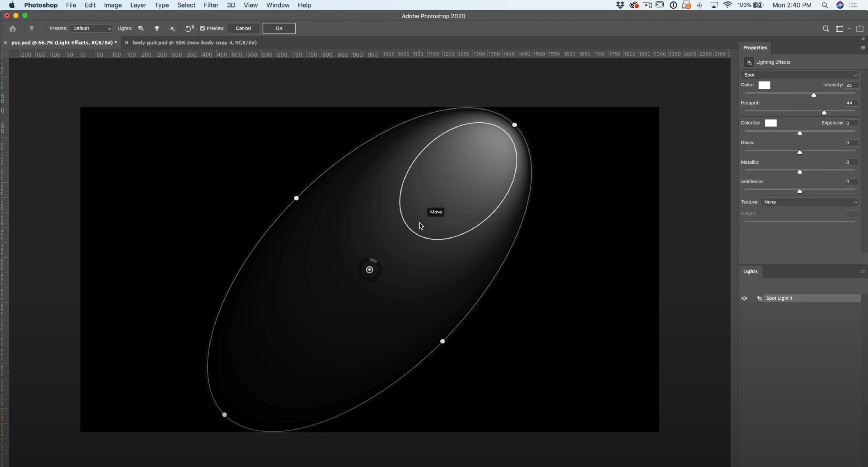
Task: Click the light Color swatch
Action: click(764, 85)
